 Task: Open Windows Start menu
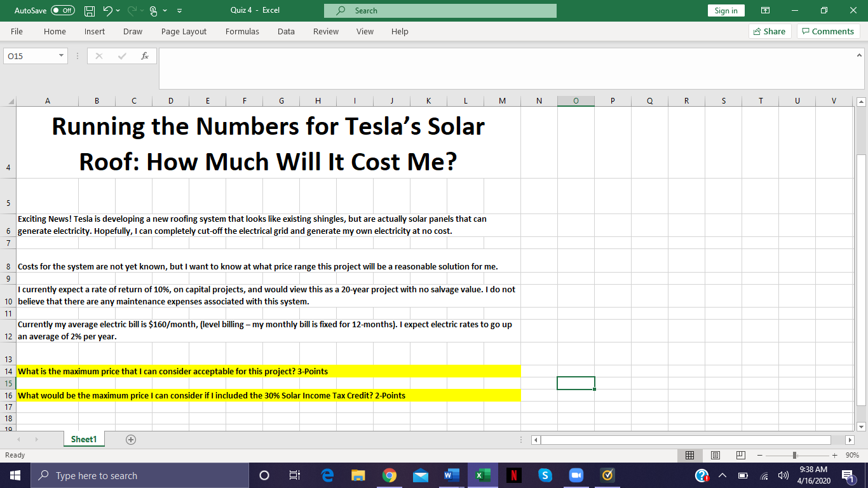[15, 475]
